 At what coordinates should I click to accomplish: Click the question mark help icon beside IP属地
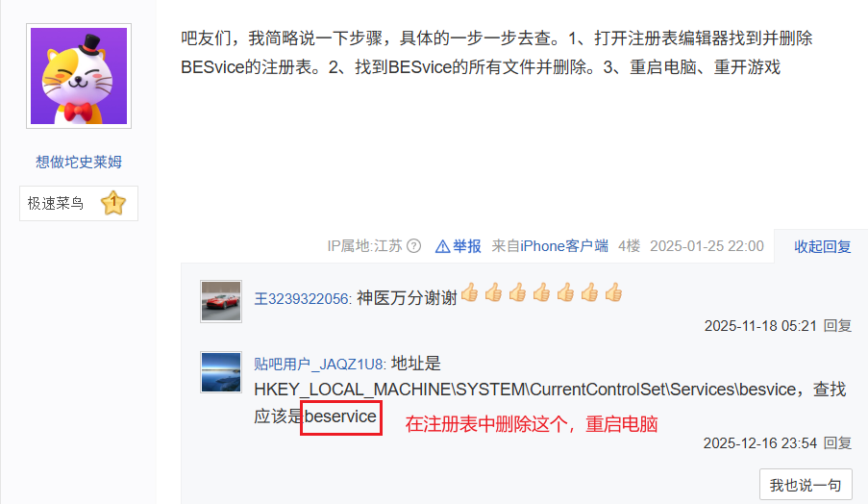pos(413,246)
